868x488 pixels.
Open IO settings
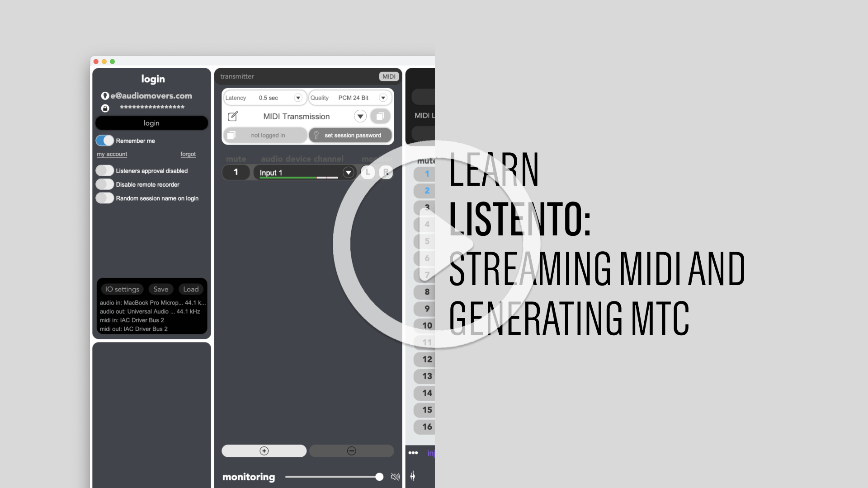[x=122, y=289]
